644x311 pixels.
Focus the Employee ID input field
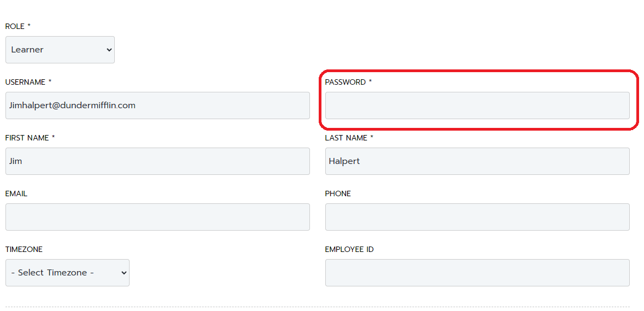(x=477, y=273)
